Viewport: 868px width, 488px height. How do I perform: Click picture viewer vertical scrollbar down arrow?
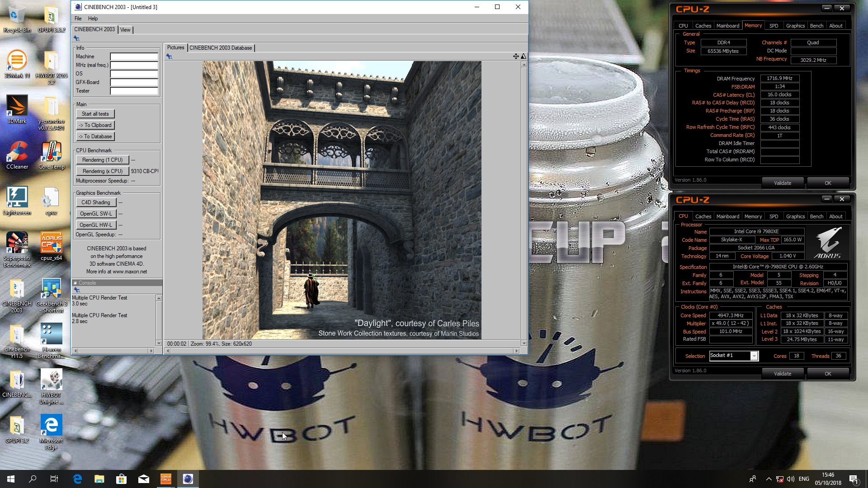click(524, 343)
